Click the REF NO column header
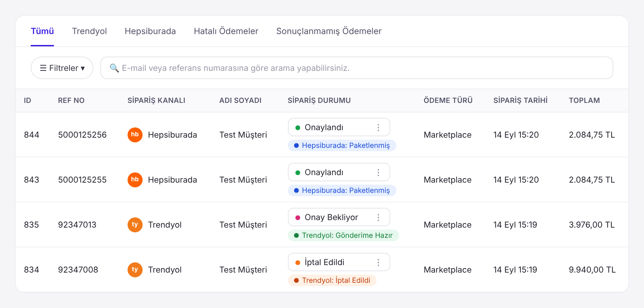The width and height of the screenshot is (644, 308). [x=71, y=100]
